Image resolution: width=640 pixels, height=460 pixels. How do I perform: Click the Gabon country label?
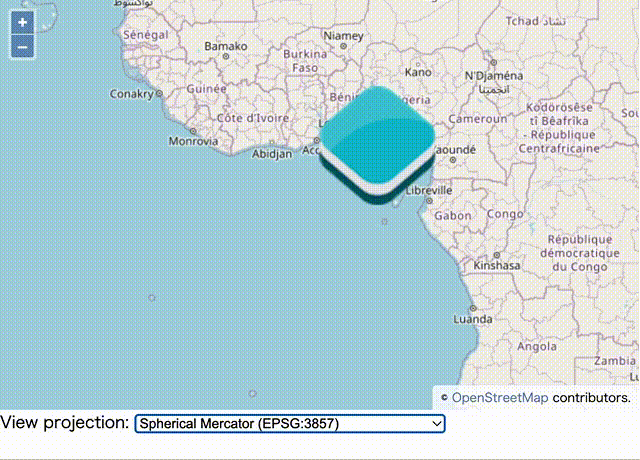pyautogui.click(x=453, y=216)
